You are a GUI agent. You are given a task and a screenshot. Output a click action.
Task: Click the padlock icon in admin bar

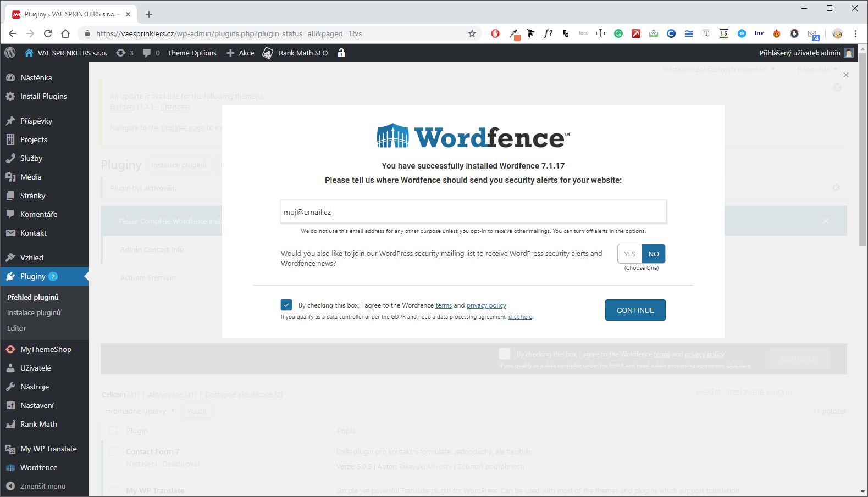pos(341,53)
